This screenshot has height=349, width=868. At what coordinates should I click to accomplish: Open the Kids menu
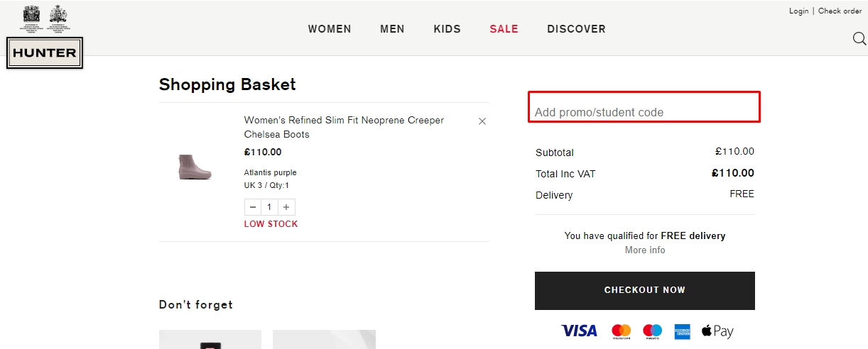coord(447,29)
